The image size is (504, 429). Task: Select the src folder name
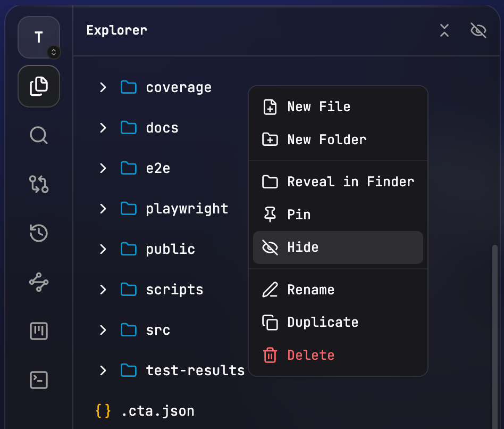tap(158, 331)
